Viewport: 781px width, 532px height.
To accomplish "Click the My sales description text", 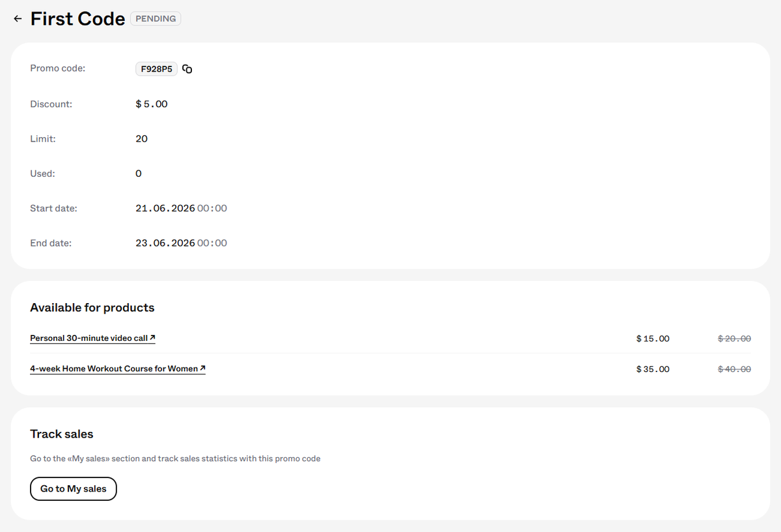I will (x=175, y=459).
